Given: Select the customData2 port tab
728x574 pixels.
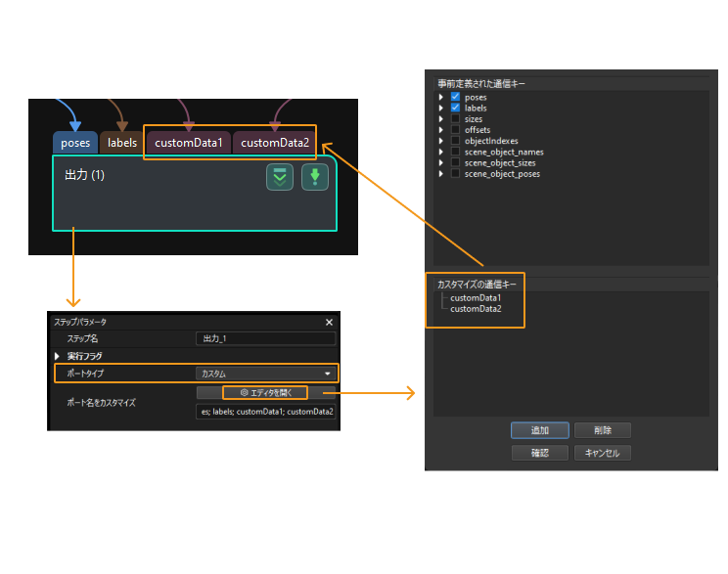Looking at the screenshot, I should (274, 143).
